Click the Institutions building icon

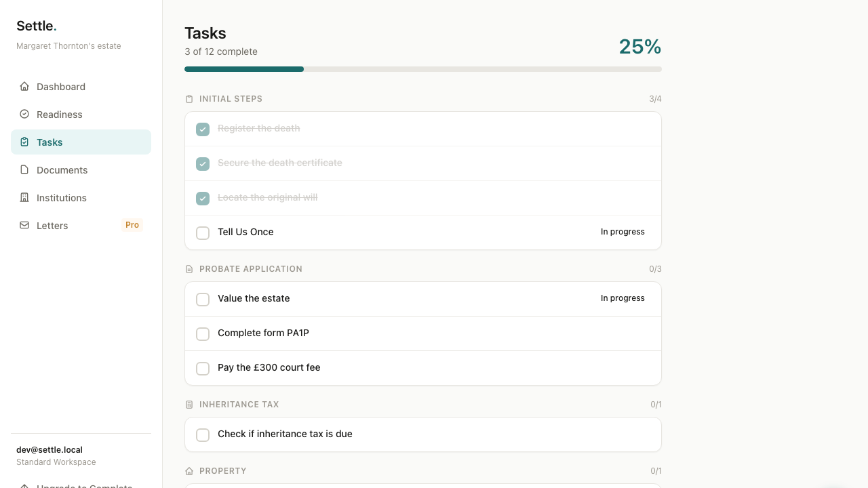(24, 197)
